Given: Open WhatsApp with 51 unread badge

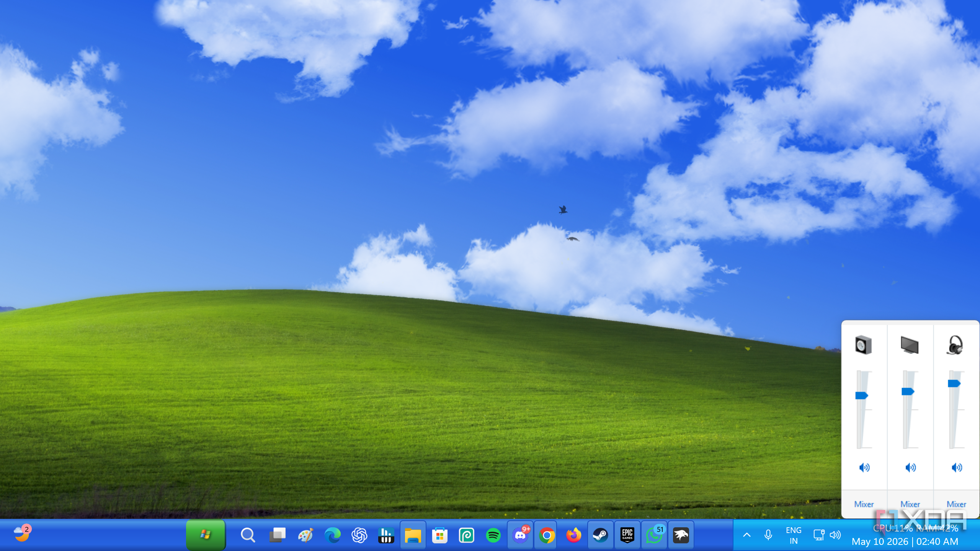Looking at the screenshot, I should [654, 535].
